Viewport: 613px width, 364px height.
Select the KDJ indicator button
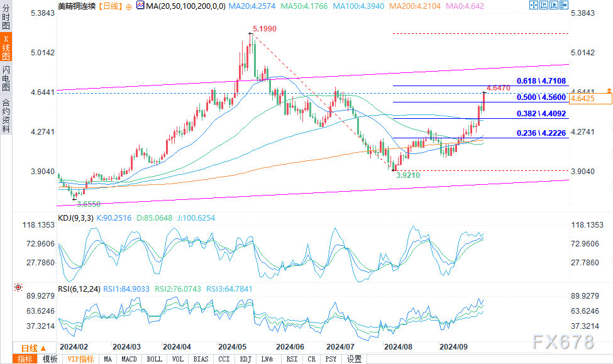pyautogui.click(x=245, y=359)
